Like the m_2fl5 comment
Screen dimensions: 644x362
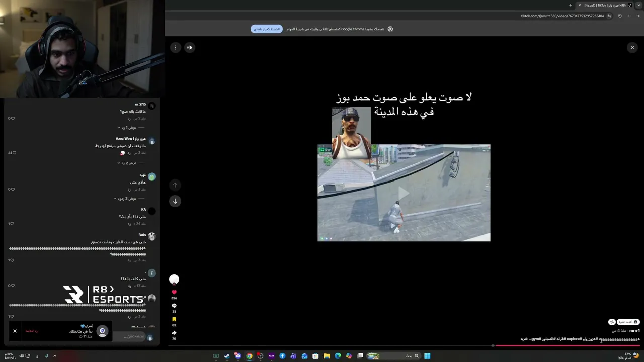(x=13, y=118)
